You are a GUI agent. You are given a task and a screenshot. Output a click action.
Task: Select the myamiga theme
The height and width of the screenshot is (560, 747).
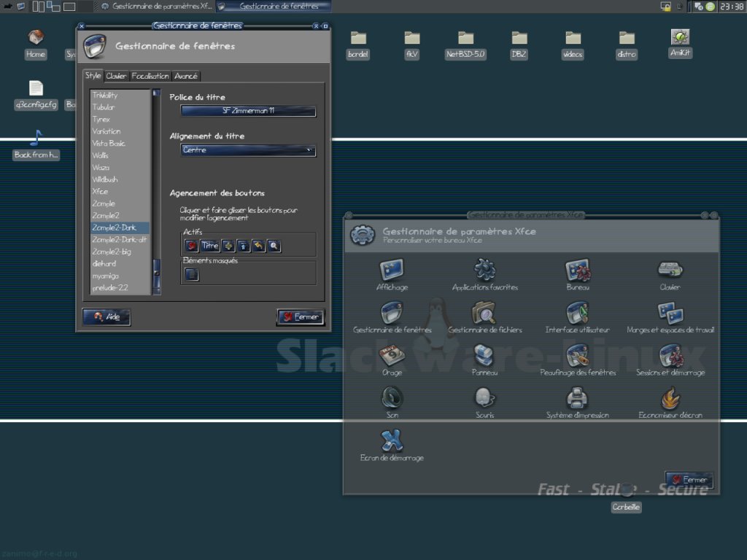pyautogui.click(x=120, y=276)
